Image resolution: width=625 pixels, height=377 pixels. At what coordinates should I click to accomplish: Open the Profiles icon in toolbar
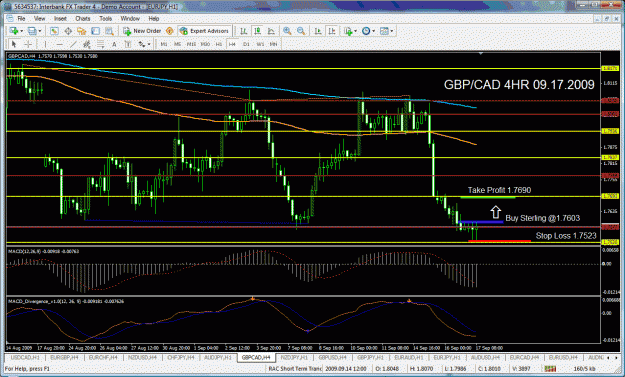(x=32, y=31)
